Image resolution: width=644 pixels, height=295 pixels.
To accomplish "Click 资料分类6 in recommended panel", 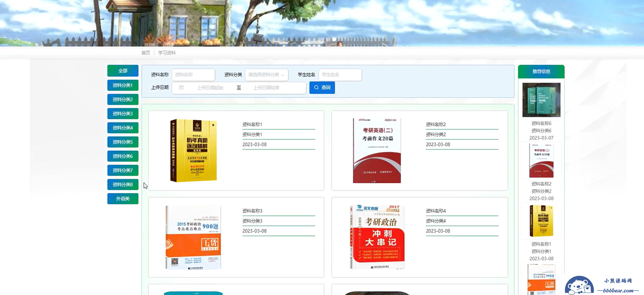I will (x=541, y=131).
